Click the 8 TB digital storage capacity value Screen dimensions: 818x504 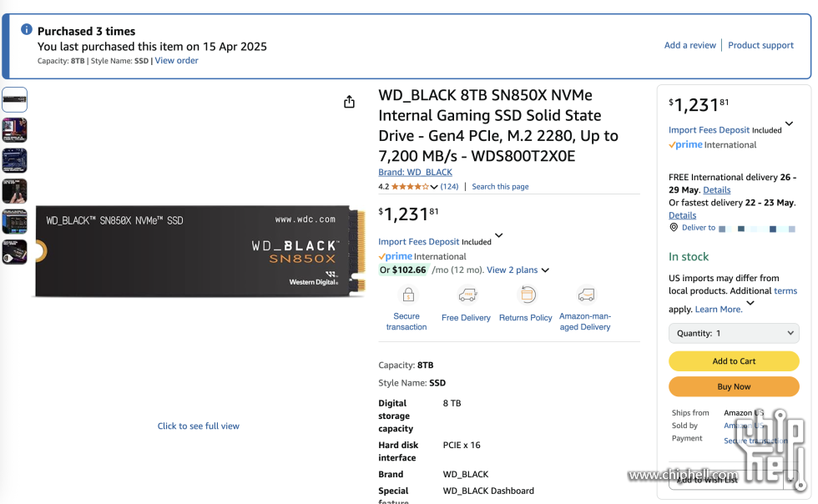point(452,403)
